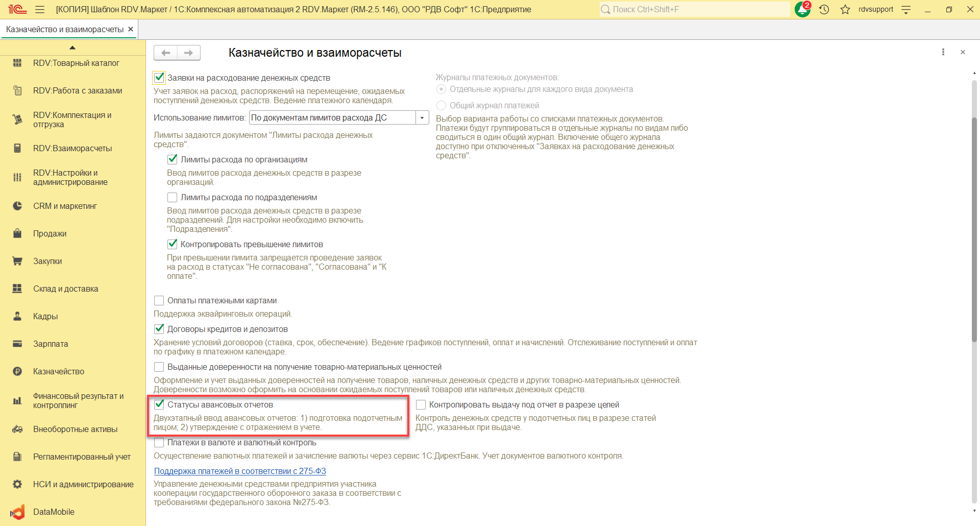Click the Использование лимитов value field
This screenshot has width=980, height=526.
click(x=333, y=118)
